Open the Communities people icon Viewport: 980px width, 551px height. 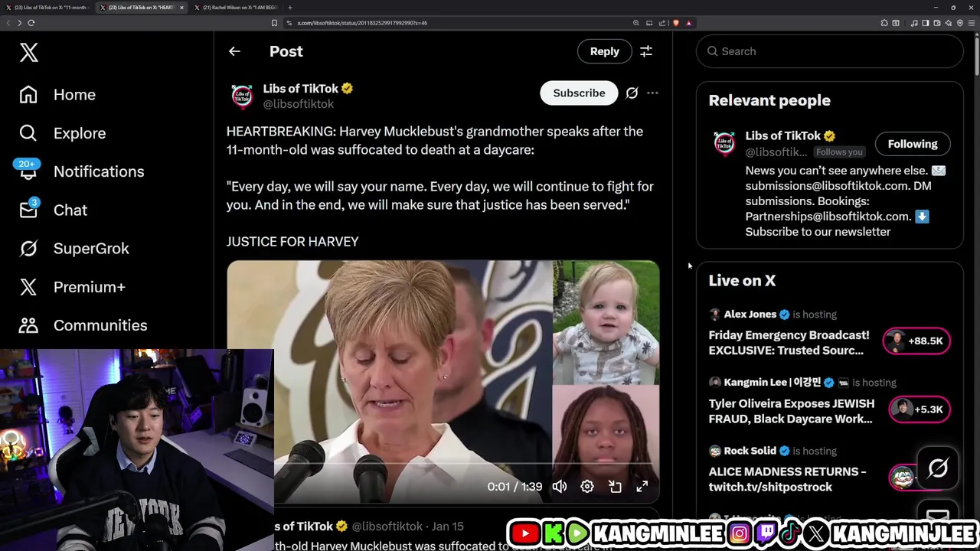(x=28, y=325)
